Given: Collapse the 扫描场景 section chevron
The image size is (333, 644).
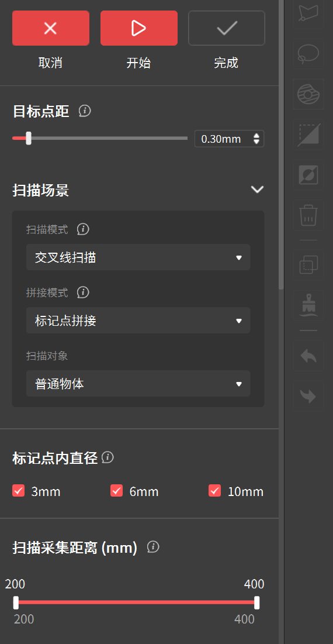Looking at the screenshot, I should 257,190.
